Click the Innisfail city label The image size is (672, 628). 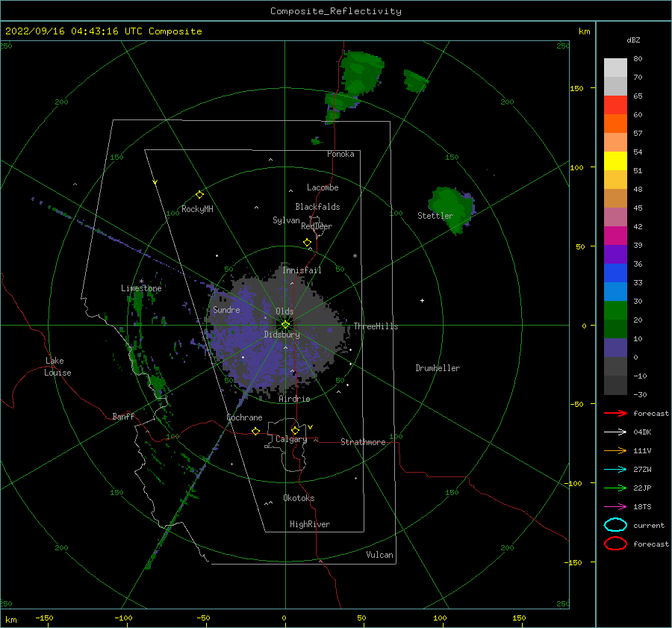point(302,270)
